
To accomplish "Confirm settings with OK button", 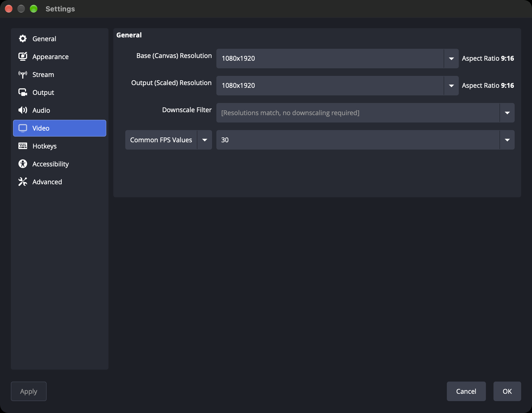I will [x=507, y=391].
